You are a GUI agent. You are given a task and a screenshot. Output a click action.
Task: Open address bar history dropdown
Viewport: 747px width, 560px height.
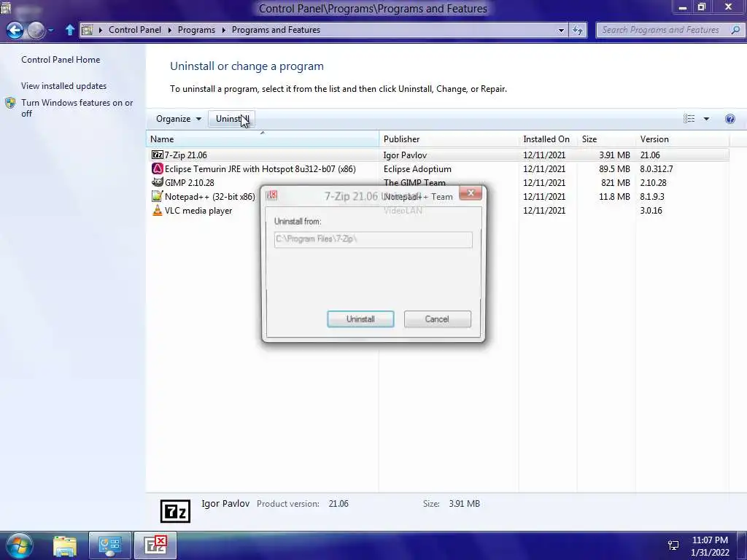[561, 30]
